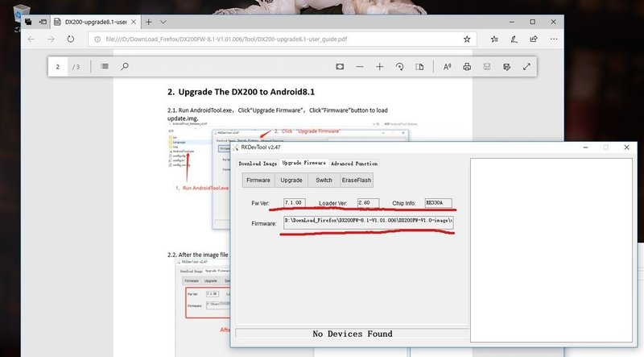Viewport: 644px width, 357px height.
Task: Click the Edge forward navigation arrow
Action: (51, 39)
